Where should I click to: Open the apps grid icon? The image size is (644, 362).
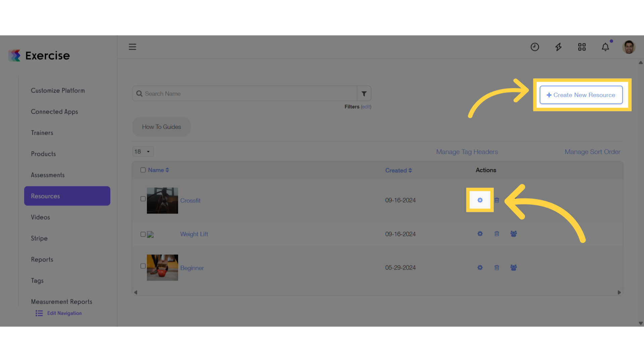[582, 47]
